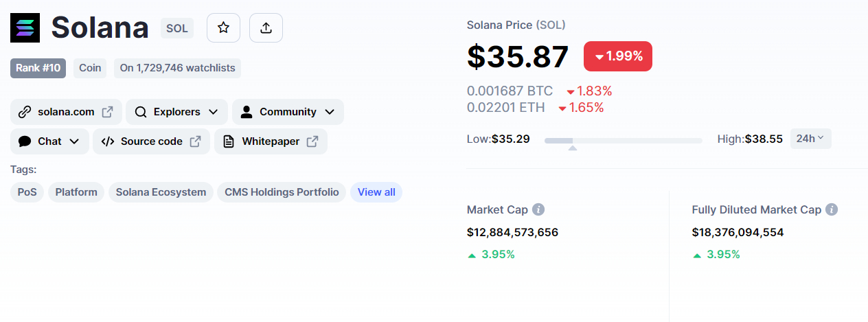Open the Solana Ecosystem tag
The width and height of the screenshot is (868, 322).
[x=161, y=192]
